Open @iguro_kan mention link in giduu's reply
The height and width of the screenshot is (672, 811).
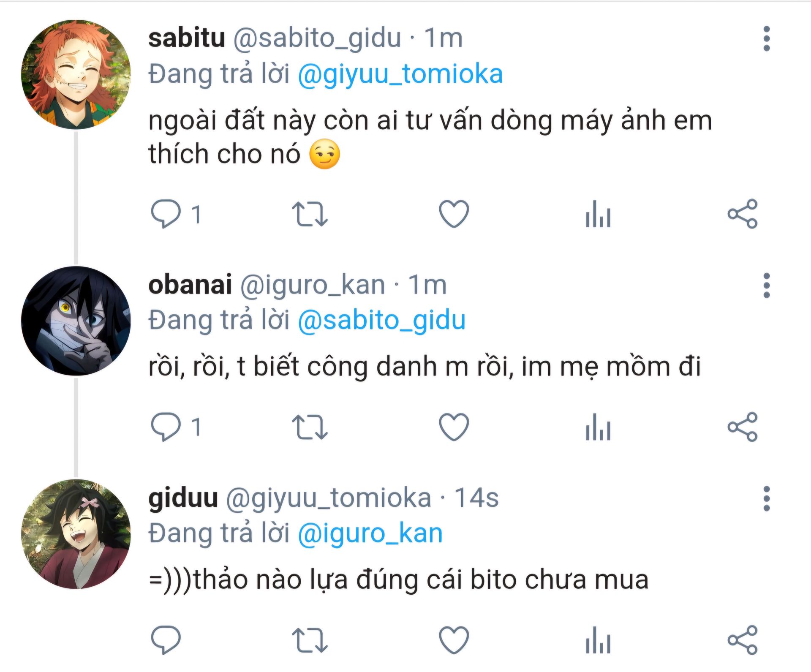(x=370, y=533)
